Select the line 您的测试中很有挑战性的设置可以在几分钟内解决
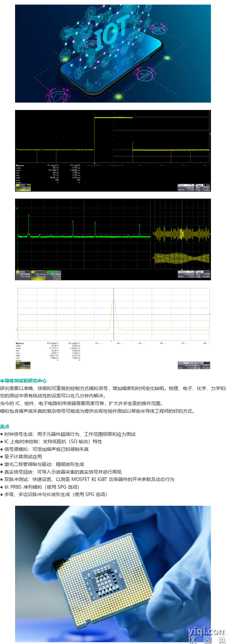 click(53, 396)
